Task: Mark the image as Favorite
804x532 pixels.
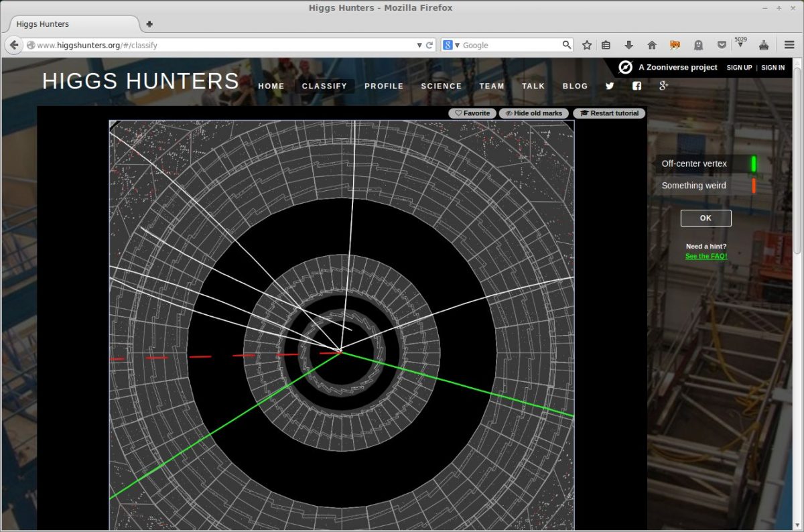Action: coord(472,113)
